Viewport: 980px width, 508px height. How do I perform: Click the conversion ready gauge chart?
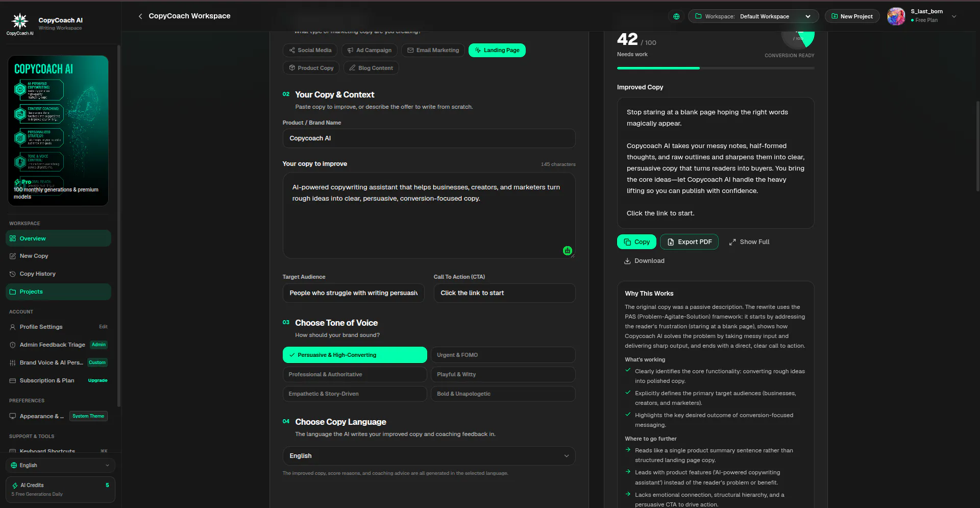click(x=798, y=39)
